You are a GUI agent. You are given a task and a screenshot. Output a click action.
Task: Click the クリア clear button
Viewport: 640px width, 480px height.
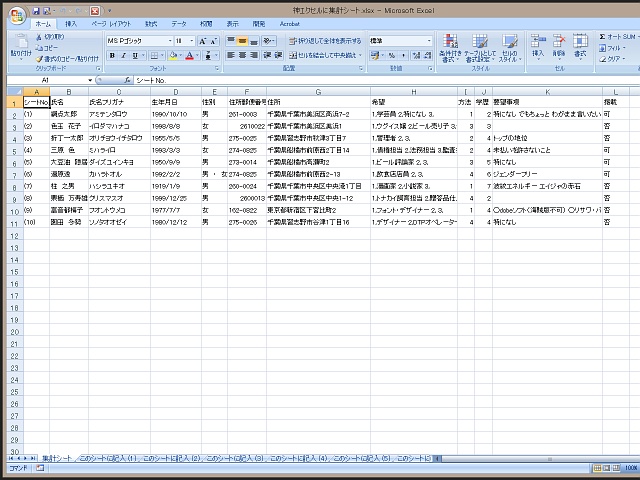point(610,59)
